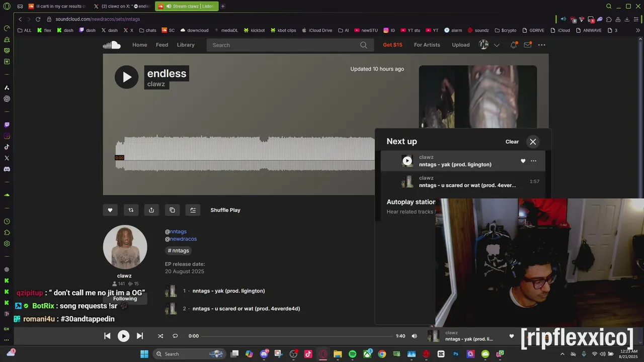Open the kickbot bookmark
The width and height of the screenshot is (644, 362).
coord(254,30)
